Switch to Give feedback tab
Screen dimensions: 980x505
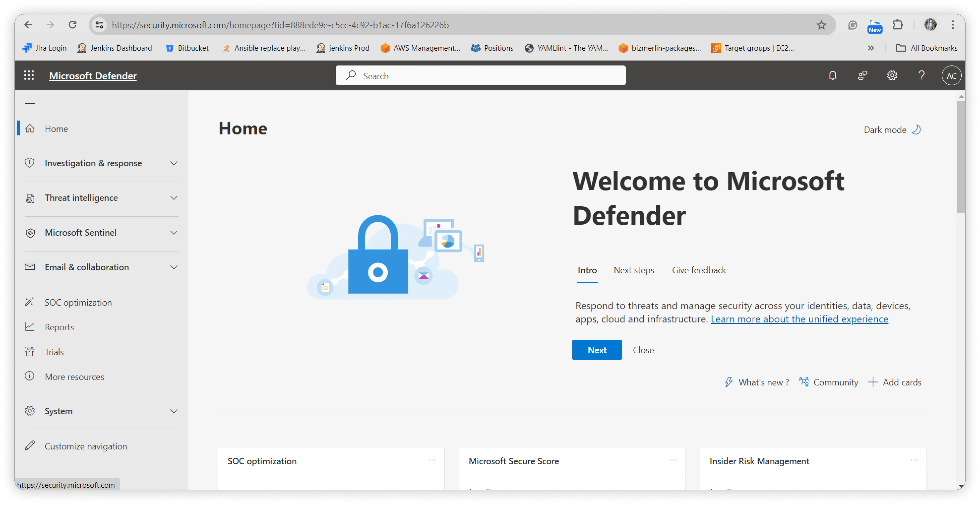click(699, 270)
